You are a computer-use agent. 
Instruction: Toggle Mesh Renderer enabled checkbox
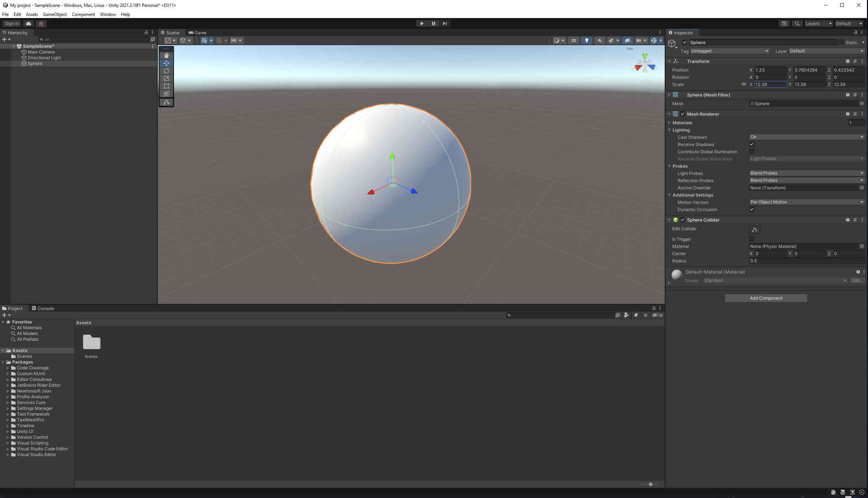pyautogui.click(x=682, y=114)
